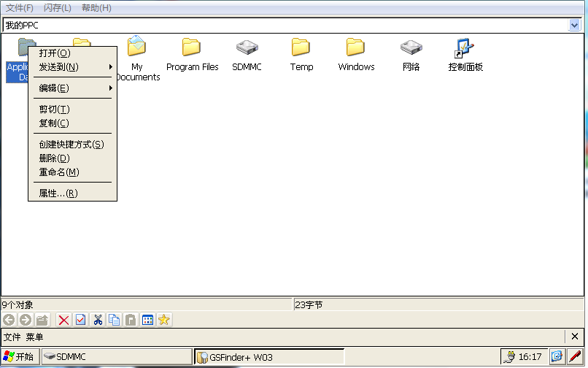
Task: Click the Forward arrow toolbar icon
Action: click(x=26, y=320)
